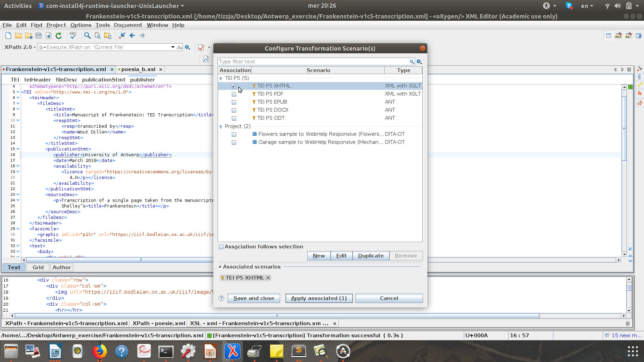644x362 pixels.
Task: Check TEI P5 EPUB scenario
Action: pos(234,102)
